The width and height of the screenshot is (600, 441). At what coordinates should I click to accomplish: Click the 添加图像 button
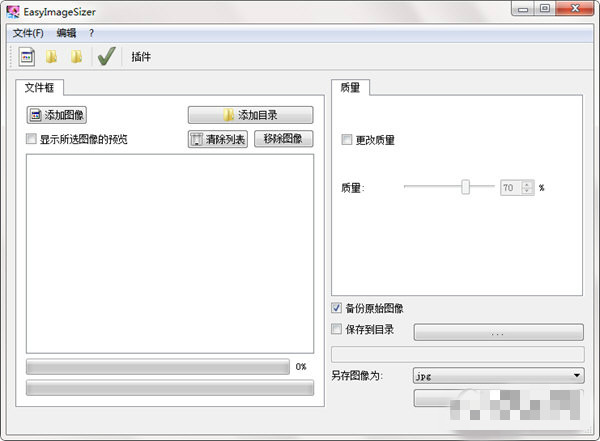point(57,115)
